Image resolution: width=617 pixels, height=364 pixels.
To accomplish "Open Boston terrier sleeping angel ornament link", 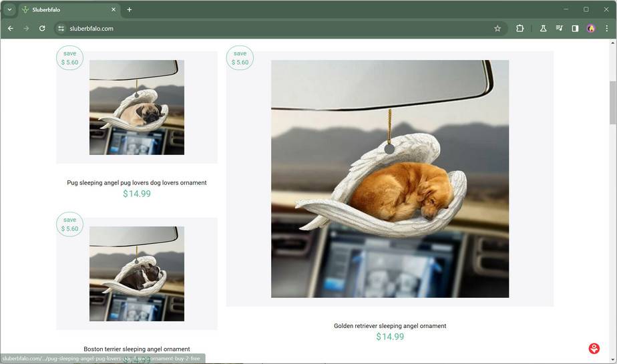I will coord(136,349).
